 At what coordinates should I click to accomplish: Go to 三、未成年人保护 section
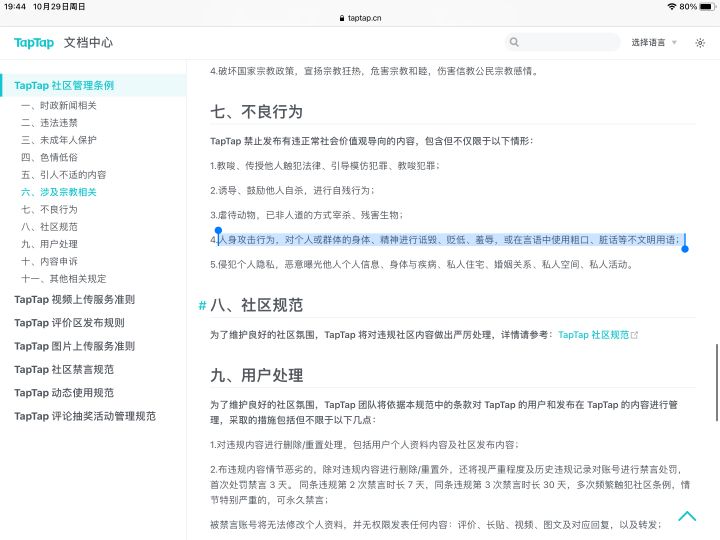[x=59, y=140]
